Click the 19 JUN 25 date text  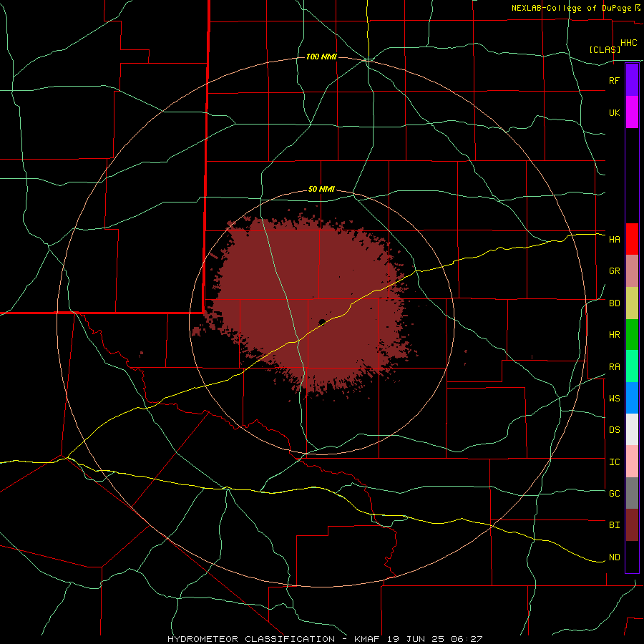click(x=416, y=639)
